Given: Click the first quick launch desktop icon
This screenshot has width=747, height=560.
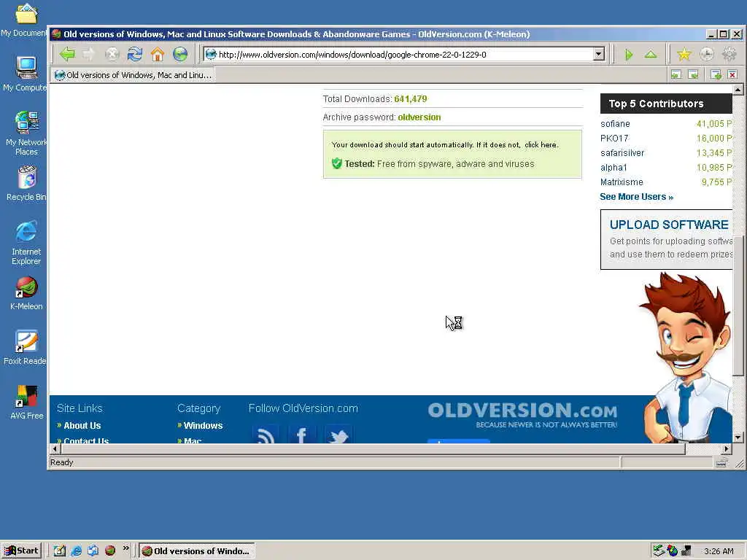Looking at the screenshot, I should pos(59,551).
